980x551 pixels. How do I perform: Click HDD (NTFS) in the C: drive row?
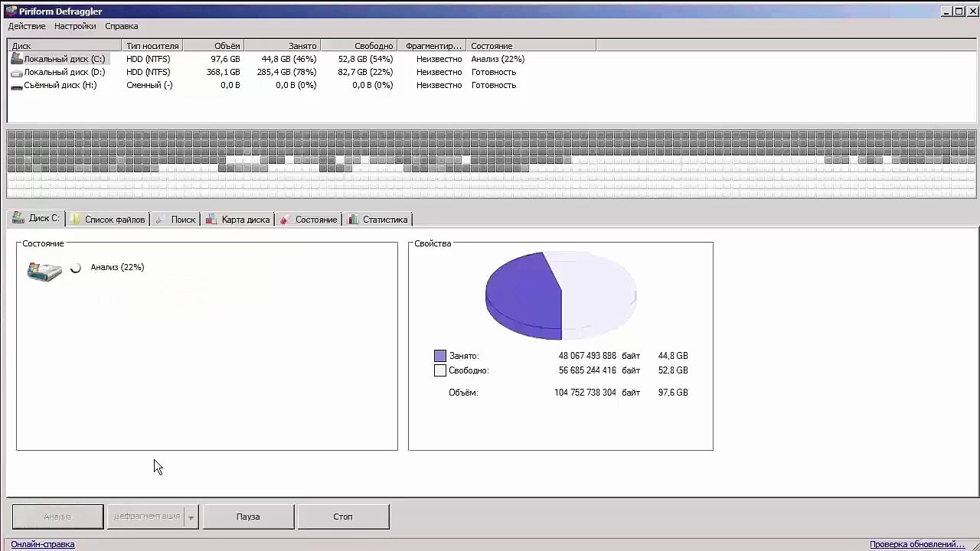pos(149,59)
